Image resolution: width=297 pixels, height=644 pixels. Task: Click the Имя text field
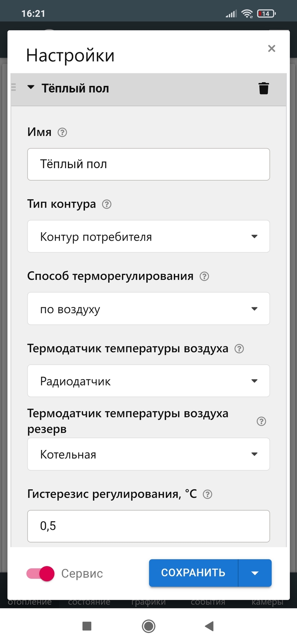(x=148, y=164)
